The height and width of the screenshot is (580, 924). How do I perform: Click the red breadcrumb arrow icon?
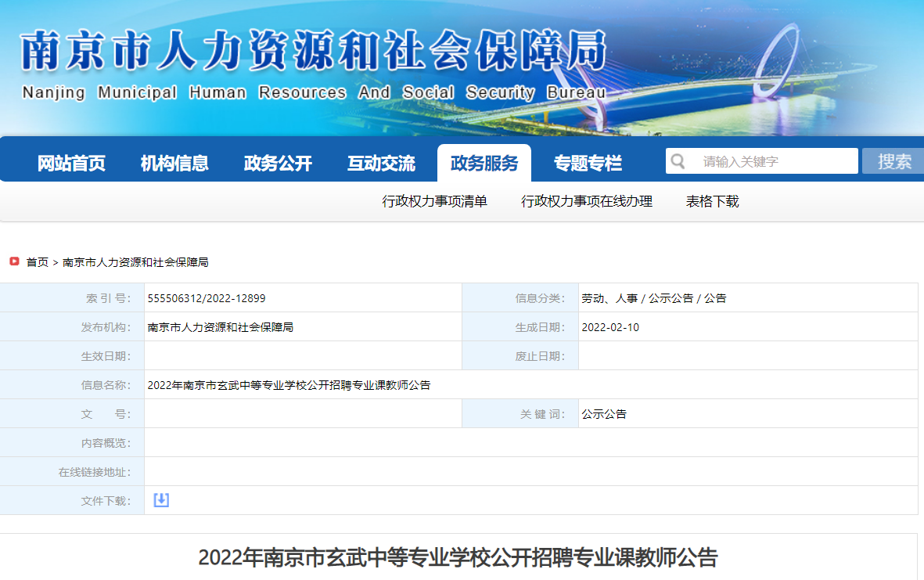(x=14, y=261)
